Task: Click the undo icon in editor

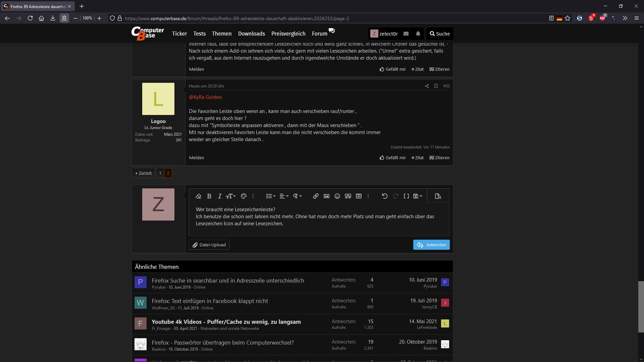Action: [385, 196]
